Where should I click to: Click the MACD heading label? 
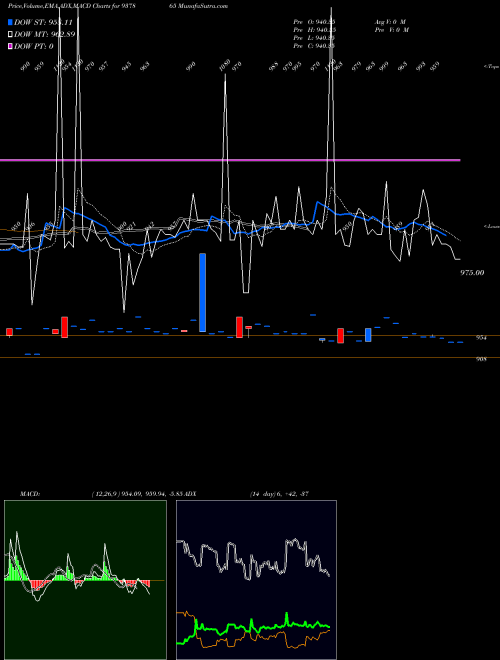coord(30,494)
